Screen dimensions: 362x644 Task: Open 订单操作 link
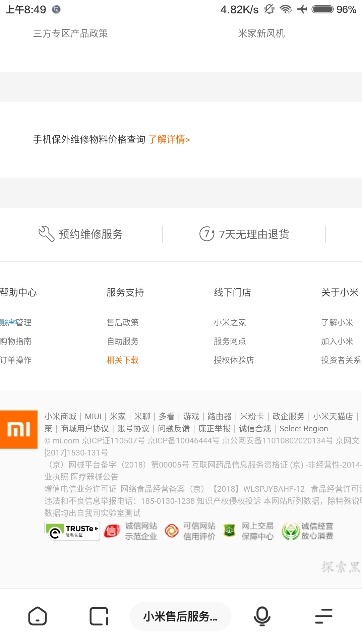(16, 360)
